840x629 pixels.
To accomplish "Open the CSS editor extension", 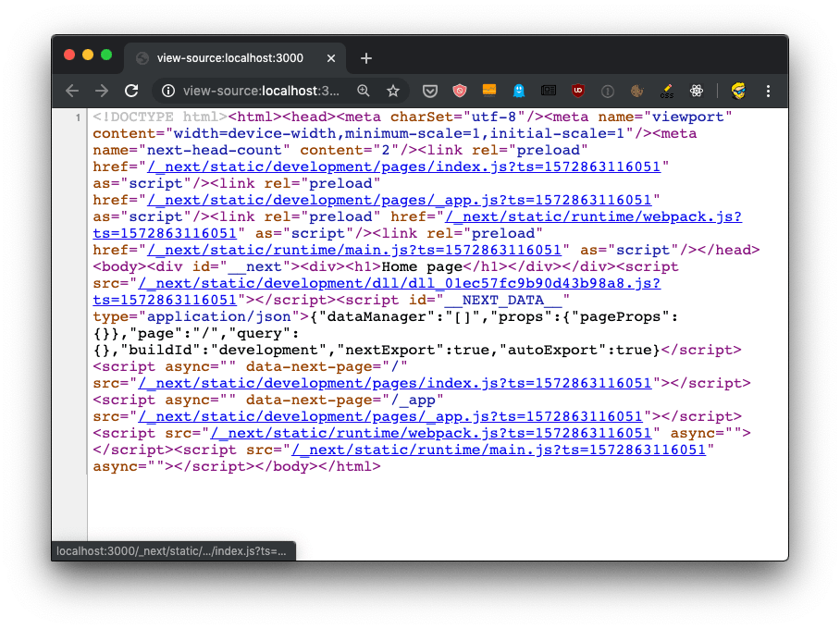I will coord(667,91).
